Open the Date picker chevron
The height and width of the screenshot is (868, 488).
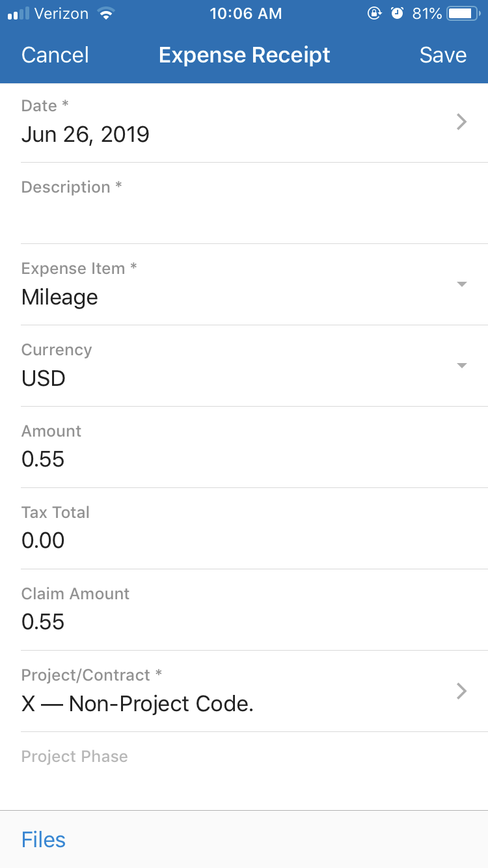click(461, 122)
